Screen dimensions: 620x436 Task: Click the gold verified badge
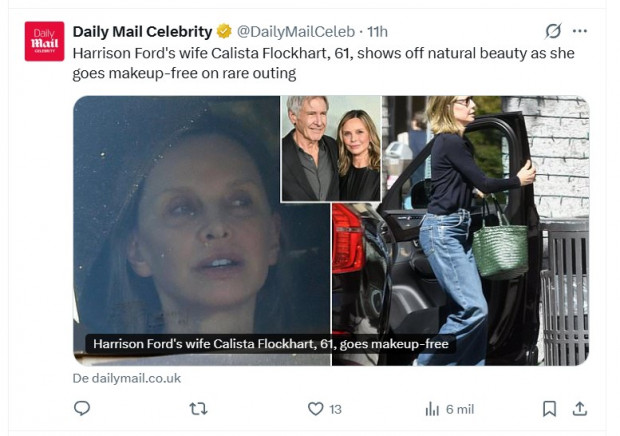click(x=224, y=31)
